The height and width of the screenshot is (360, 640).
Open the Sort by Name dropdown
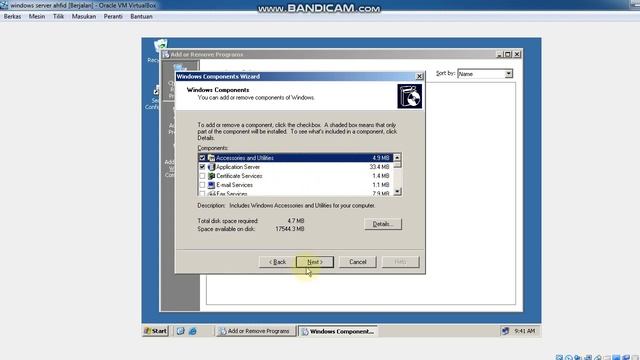tap(508, 74)
